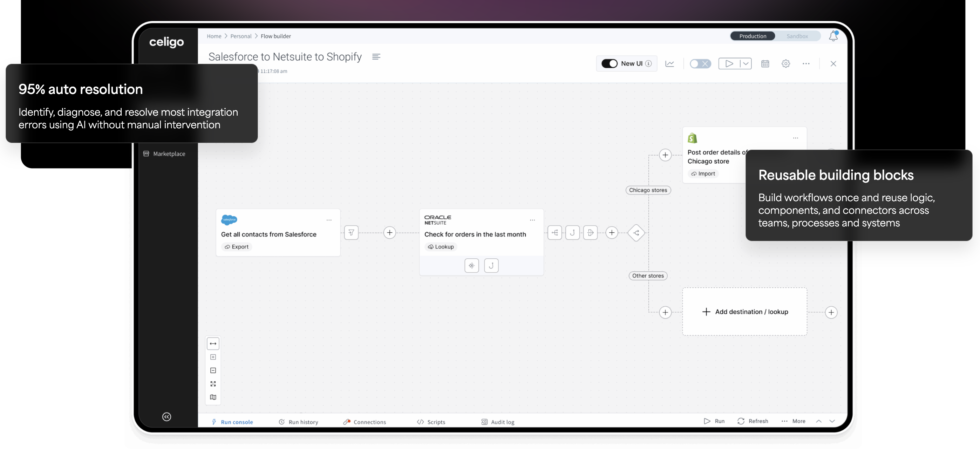Open the top toolbar more-options ellipsis
This screenshot has width=980, height=450.
(x=806, y=63)
